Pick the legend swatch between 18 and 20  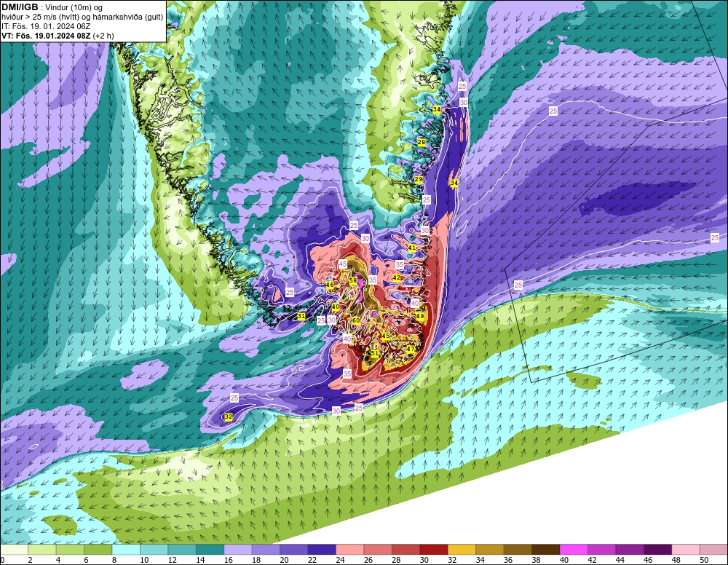tap(266, 550)
